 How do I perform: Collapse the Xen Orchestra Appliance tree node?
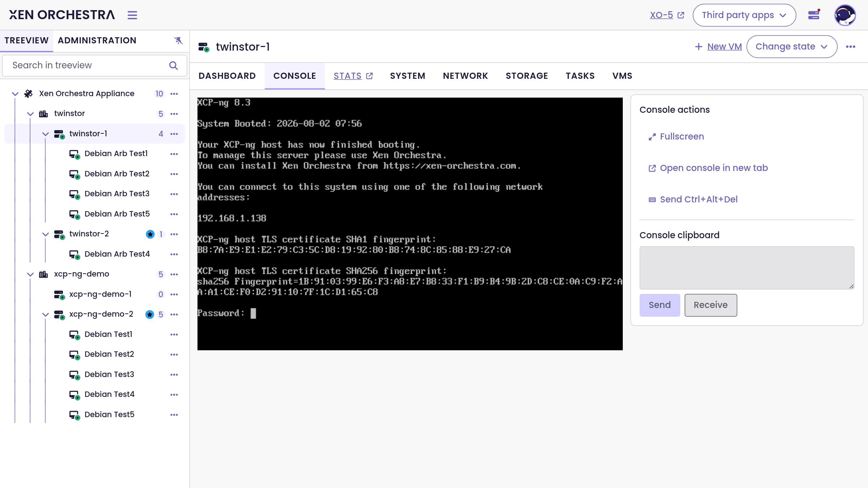pyautogui.click(x=15, y=94)
